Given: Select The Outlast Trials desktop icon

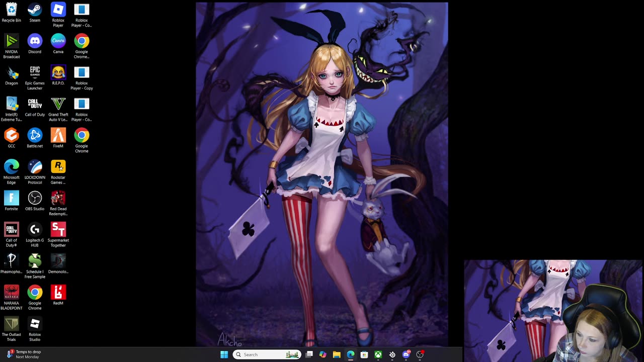Looking at the screenshot, I should (11, 329).
